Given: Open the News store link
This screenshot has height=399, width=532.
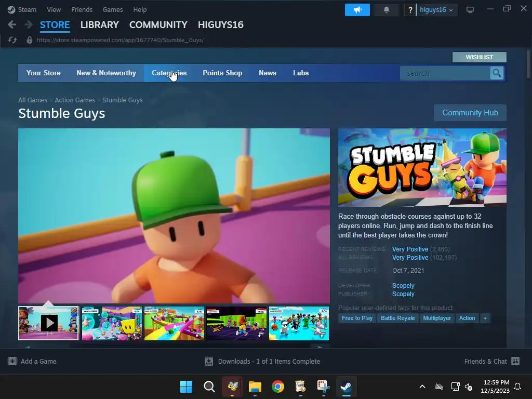Looking at the screenshot, I should coord(268,73).
